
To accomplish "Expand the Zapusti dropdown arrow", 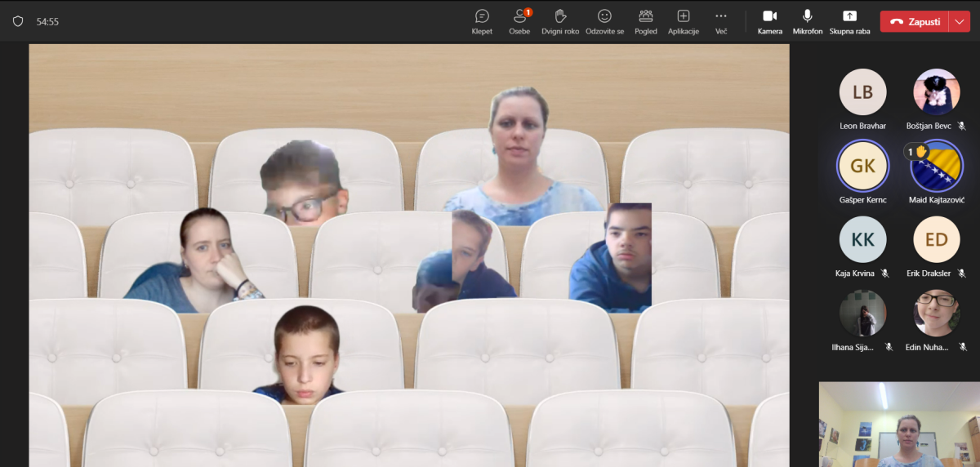I will [x=960, y=22].
